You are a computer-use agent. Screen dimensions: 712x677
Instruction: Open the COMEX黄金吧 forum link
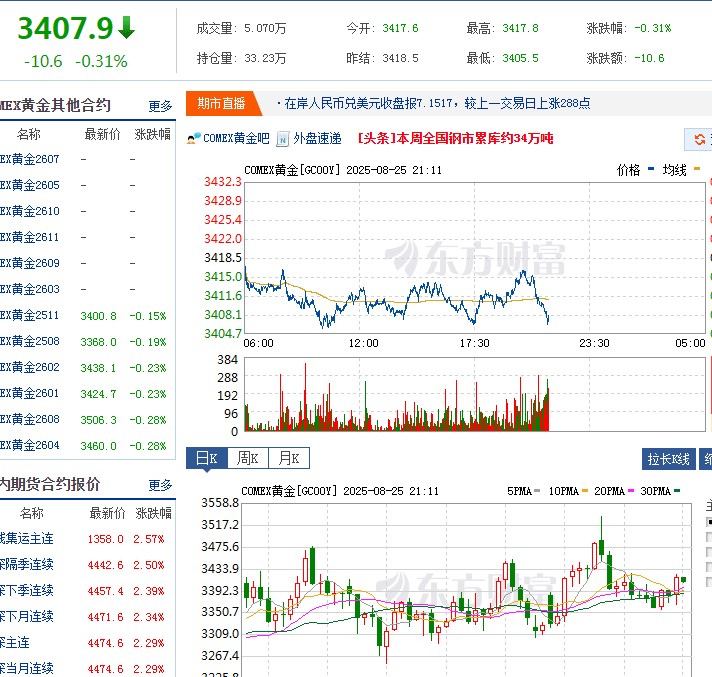point(236,138)
